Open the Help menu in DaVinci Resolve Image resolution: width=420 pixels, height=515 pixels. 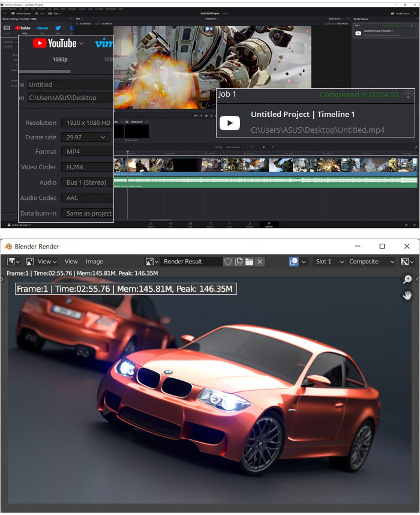point(121,9)
